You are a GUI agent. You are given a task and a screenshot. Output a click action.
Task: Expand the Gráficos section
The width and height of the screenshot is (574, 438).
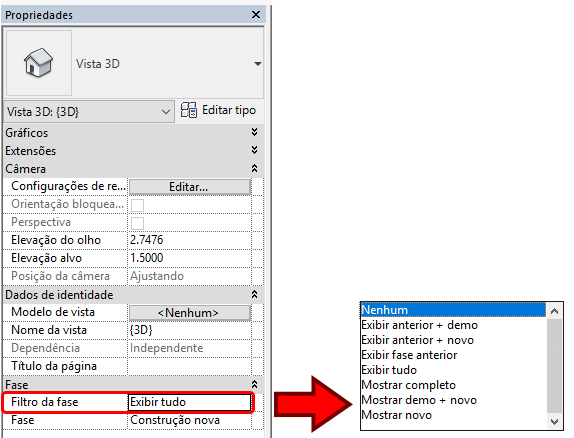click(254, 132)
